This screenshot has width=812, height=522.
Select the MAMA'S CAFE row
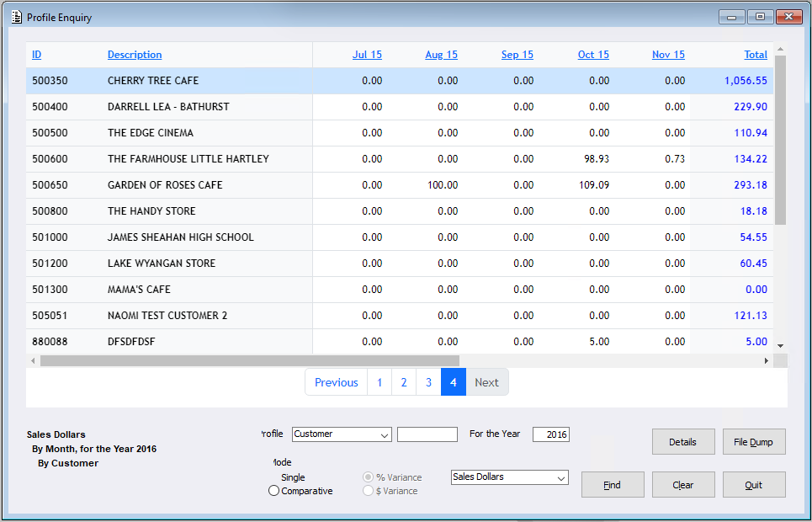tap(399, 290)
